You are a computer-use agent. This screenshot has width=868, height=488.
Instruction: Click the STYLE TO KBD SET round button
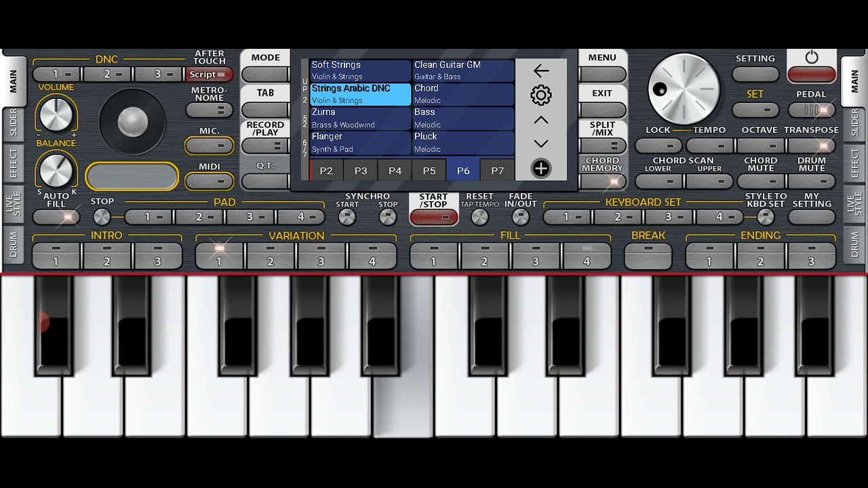tap(766, 217)
